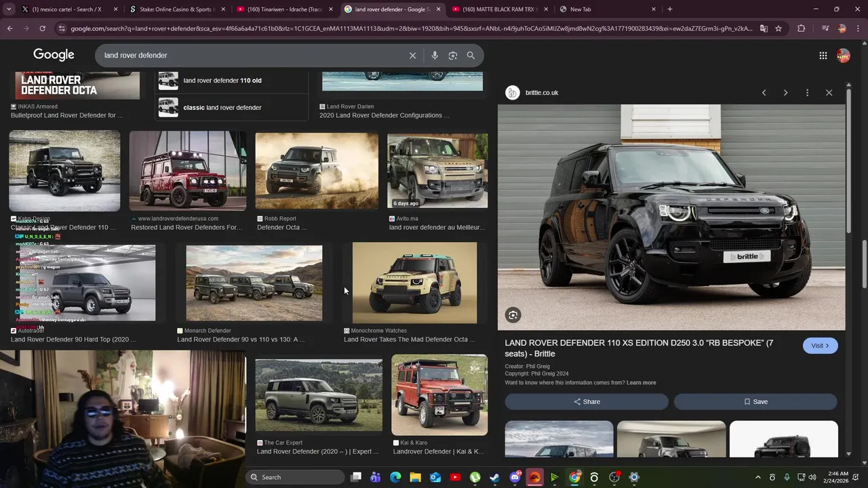868x488 pixels.
Task: Open the Kai & Karo Landrover image
Action: pyautogui.click(x=439, y=394)
